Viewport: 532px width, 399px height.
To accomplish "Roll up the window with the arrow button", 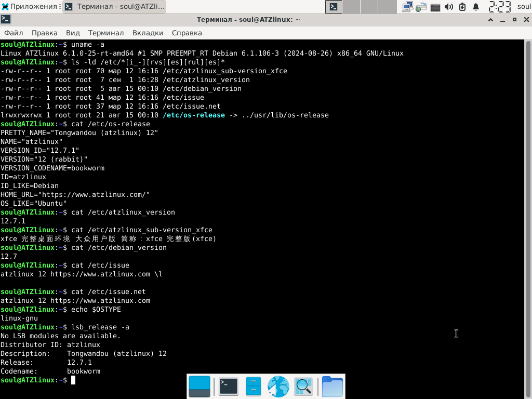I will pyautogui.click(x=490, y=20).
